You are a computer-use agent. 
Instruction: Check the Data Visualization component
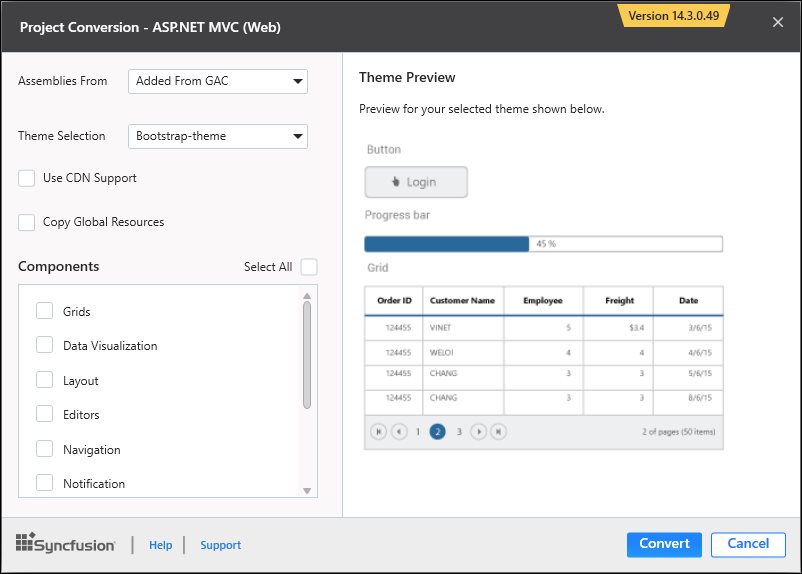[44, 345]
